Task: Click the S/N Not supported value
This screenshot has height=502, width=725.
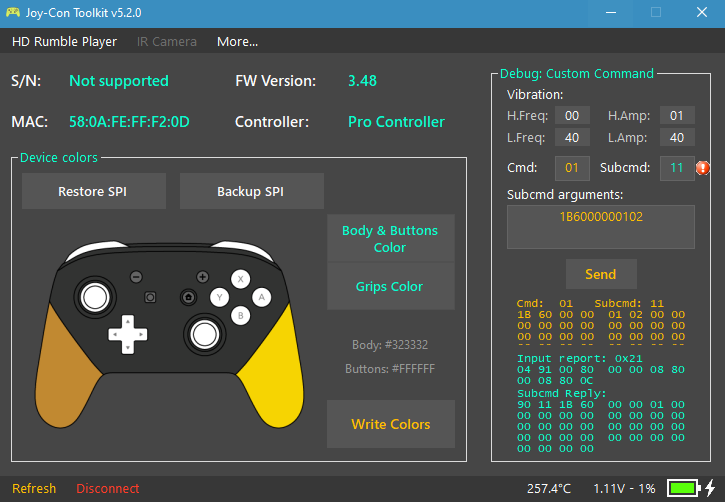Action: tap(119, 81)
